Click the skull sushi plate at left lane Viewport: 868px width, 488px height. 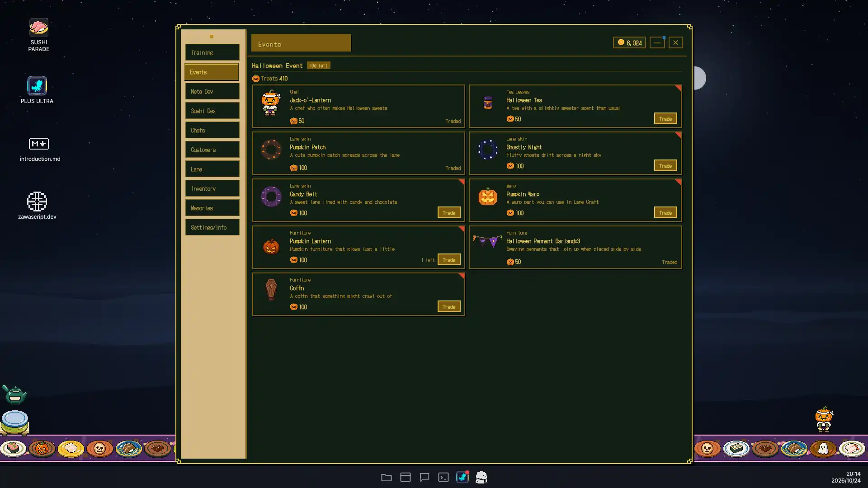(99, 448)
